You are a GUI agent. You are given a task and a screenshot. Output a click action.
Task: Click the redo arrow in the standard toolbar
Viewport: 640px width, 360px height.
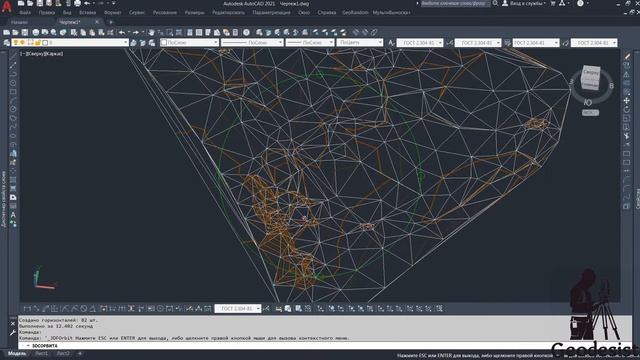136,32
